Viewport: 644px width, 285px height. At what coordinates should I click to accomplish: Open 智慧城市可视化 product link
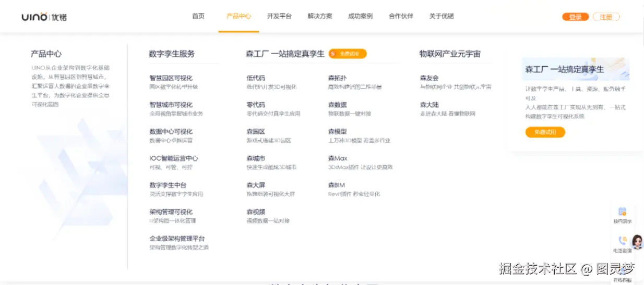point(171,105)
